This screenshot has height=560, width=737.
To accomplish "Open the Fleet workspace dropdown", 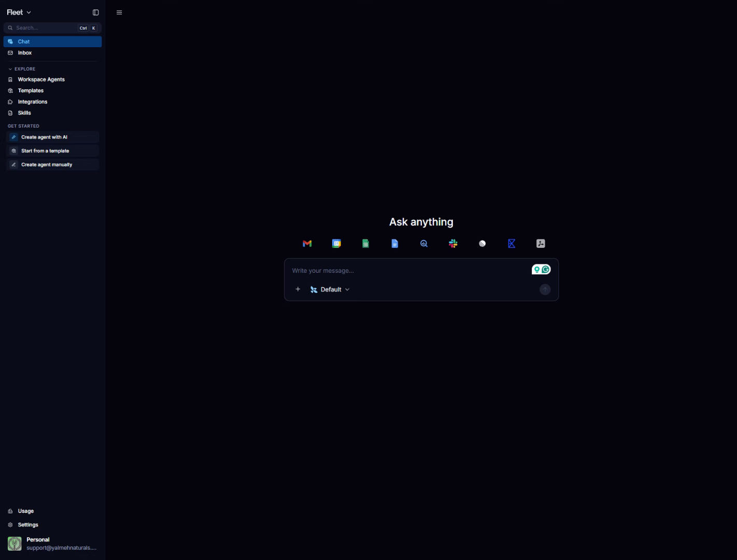I will 19,12.
